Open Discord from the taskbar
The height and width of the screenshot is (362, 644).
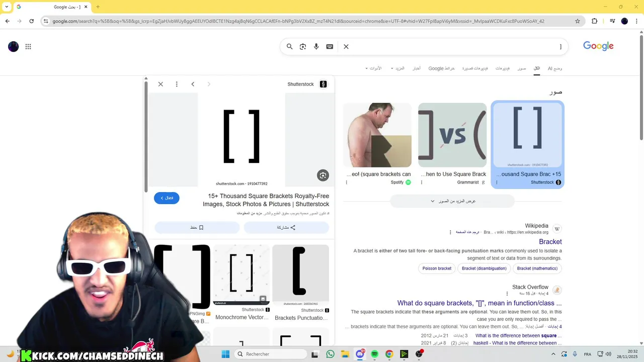[360, 354]
